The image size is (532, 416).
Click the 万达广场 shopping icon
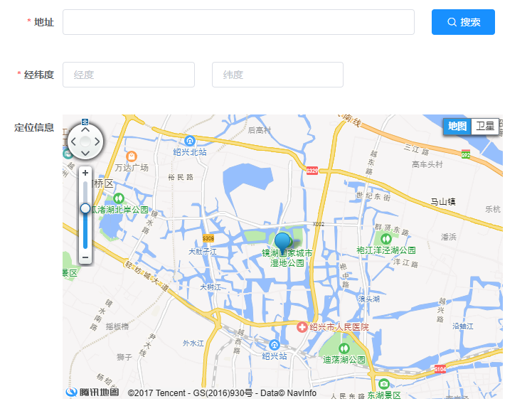(x=132, y=156)
